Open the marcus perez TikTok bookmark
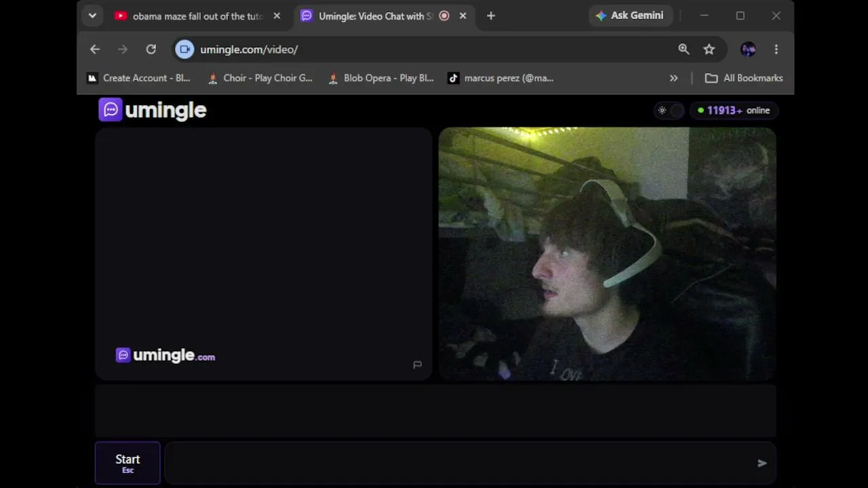868x488 pixels. coord(500,78)
